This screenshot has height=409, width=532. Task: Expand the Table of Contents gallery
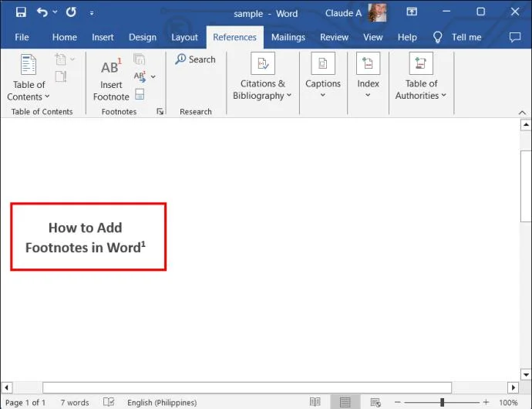point(29,79)
